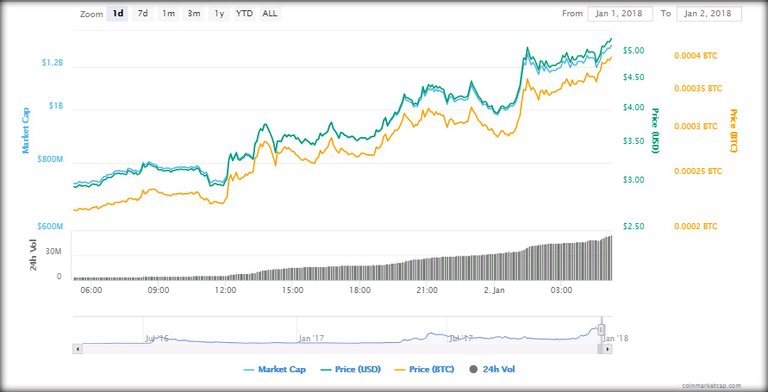Click the $3.00 price label

pos(633,180)
